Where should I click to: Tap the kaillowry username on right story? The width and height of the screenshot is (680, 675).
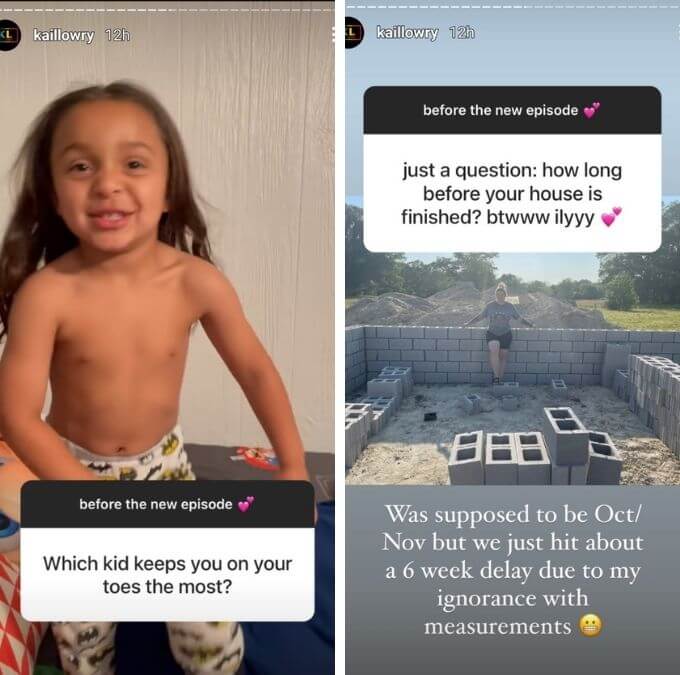tap(407, 33)
